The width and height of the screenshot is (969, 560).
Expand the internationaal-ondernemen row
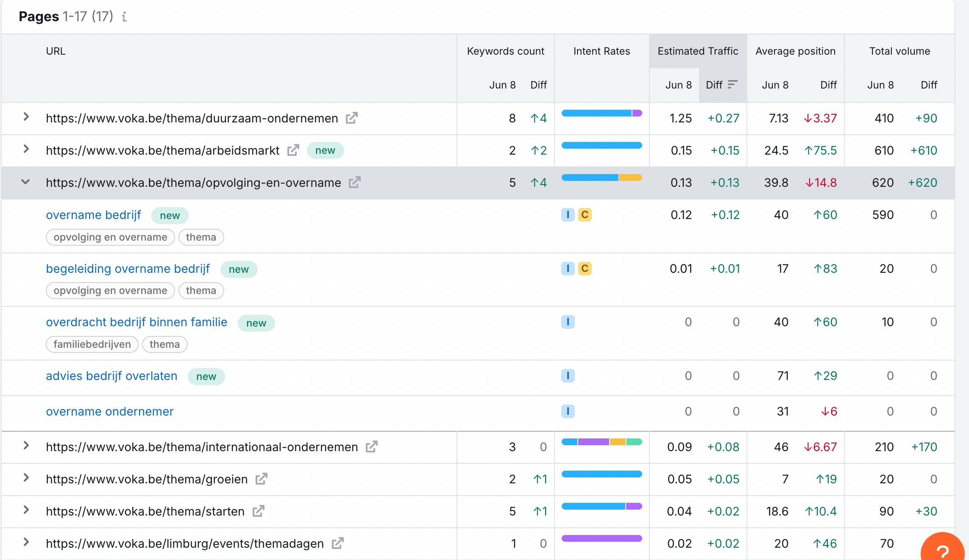tap(26, 446)
